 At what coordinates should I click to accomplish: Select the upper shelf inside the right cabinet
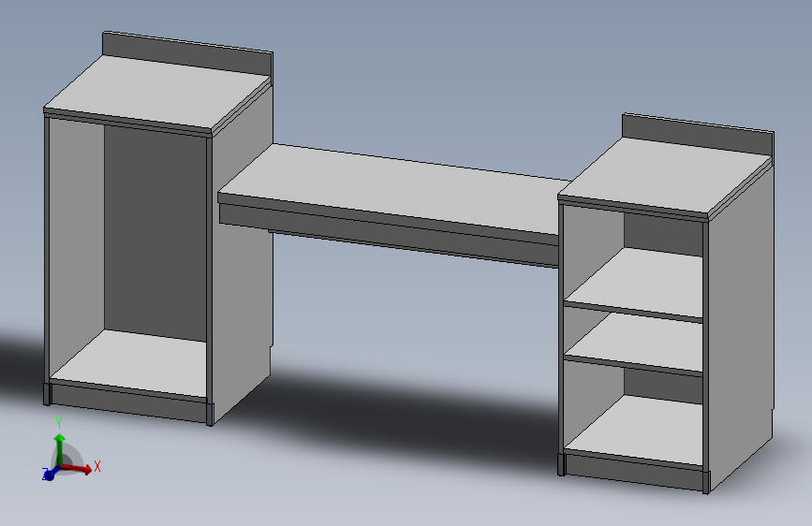pos(642,282)
